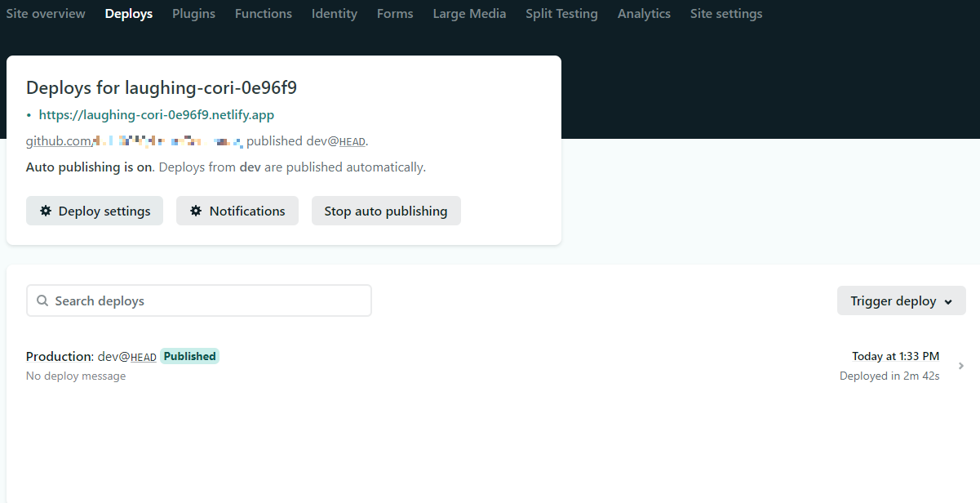Focus the Search deploys field
The width and height of the screenshot is (980, 503).
(x=199, y=300)
